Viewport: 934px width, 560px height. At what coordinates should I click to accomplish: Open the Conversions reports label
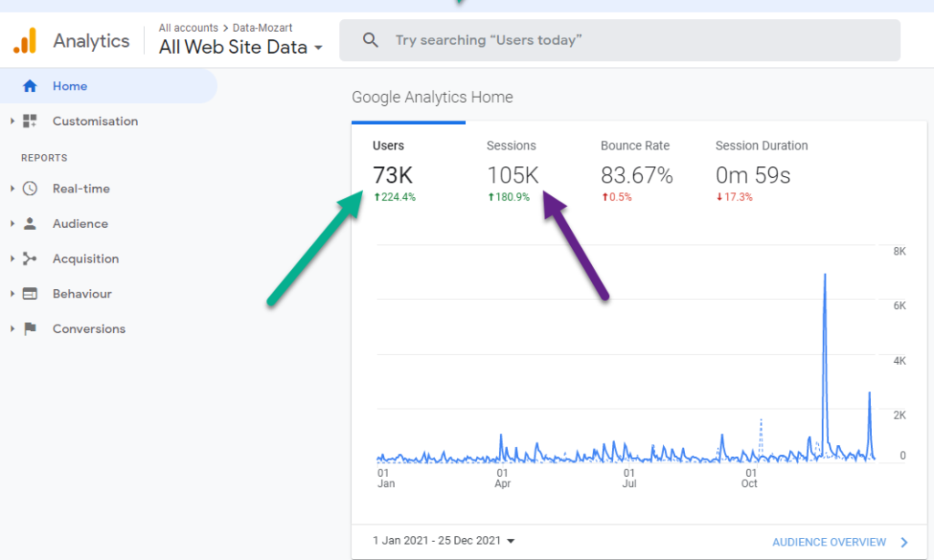(x=89, y=329)
